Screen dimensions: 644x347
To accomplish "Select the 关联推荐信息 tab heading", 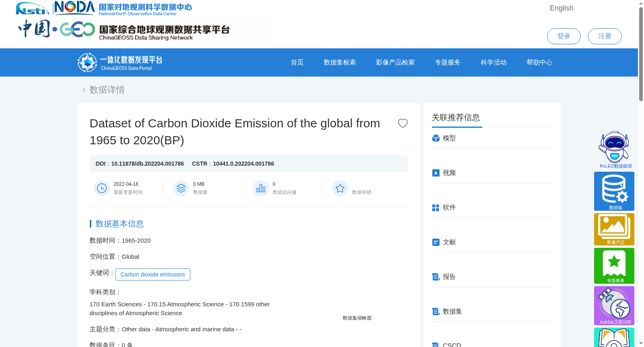I will (456, 118).
